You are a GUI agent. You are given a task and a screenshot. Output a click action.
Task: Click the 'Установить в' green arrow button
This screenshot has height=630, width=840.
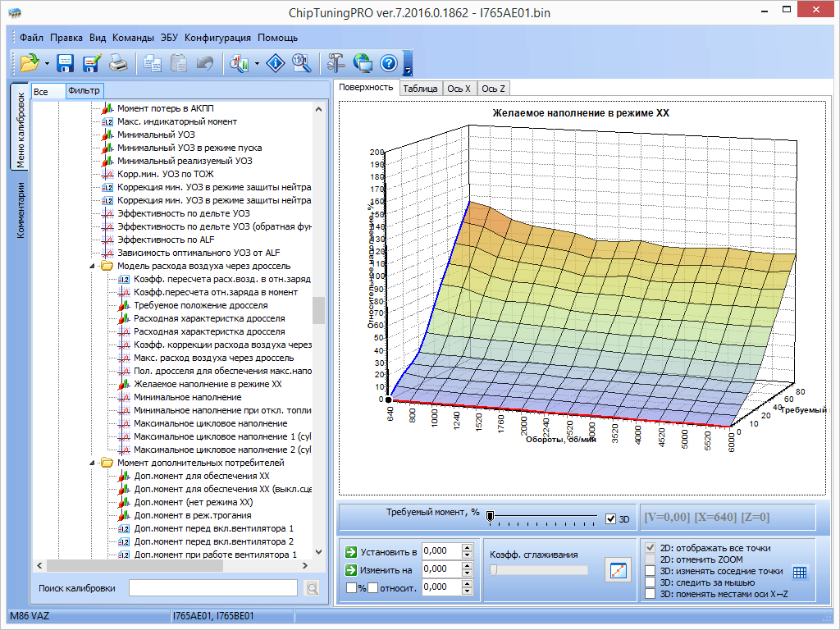[352, 552]
